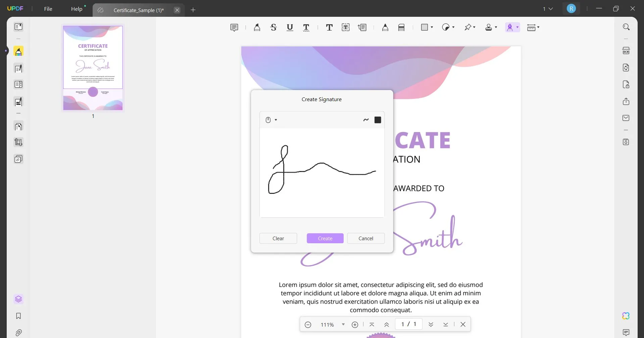Screen dimensions: 644x338
Task: Go to the last page arrow
Action: 446,325
